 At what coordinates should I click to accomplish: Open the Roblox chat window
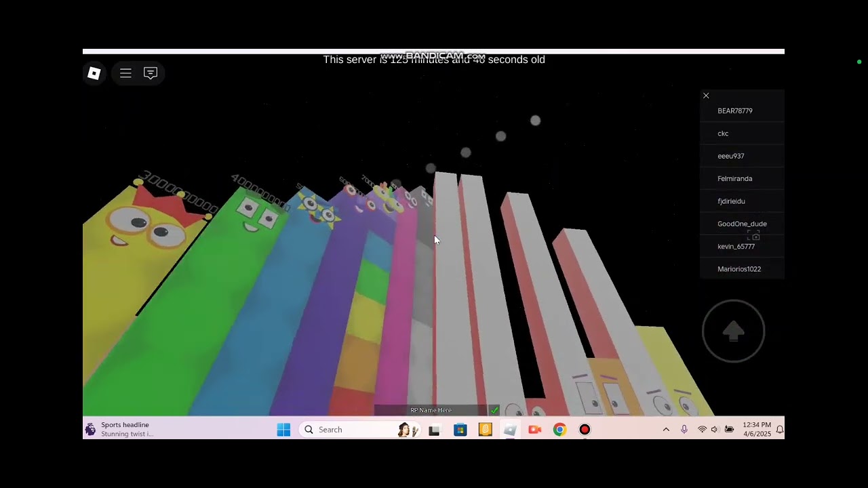[151, 73]
